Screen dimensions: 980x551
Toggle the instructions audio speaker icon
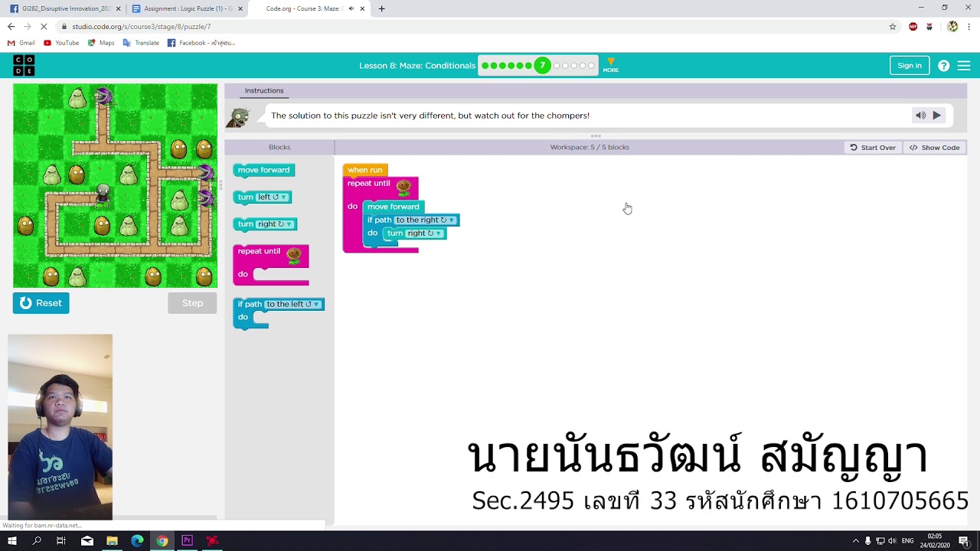(x=920, y=116)
